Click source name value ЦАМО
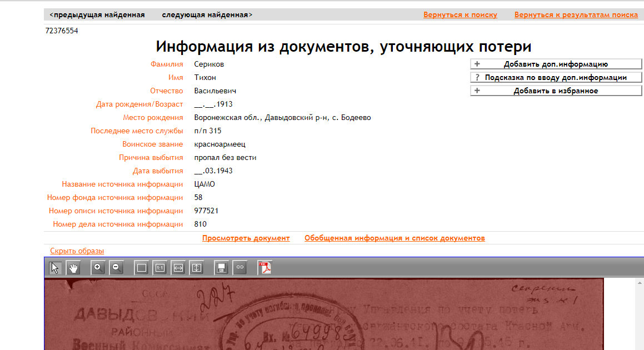Viewport: 644px width, 350px height. pyautogui.click(x=204, y=184)
